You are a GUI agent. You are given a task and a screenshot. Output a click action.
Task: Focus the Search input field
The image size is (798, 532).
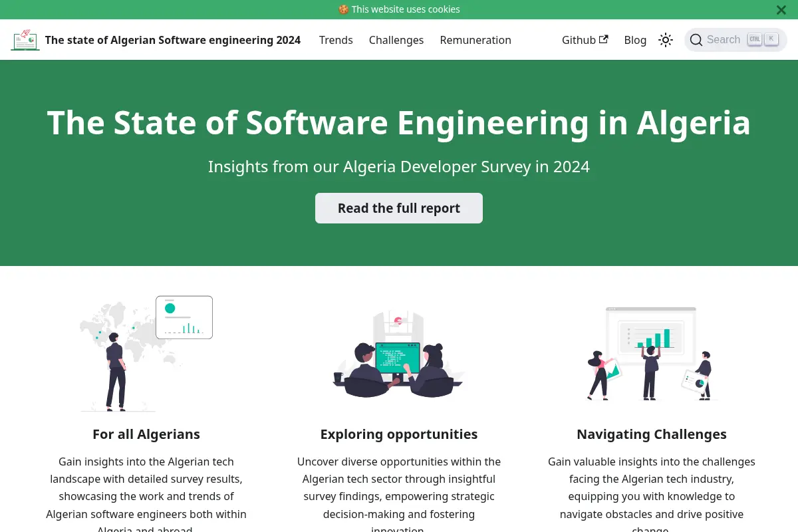click(x=735, y=40)
